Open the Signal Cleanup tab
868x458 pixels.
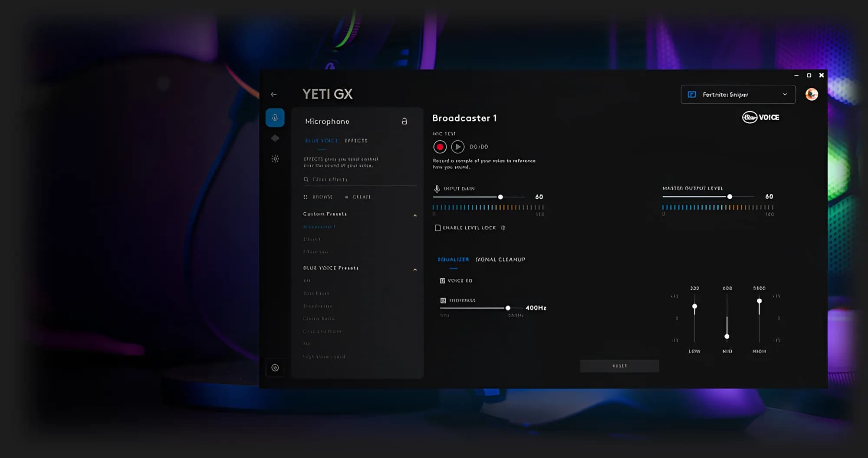coord(500,260)
